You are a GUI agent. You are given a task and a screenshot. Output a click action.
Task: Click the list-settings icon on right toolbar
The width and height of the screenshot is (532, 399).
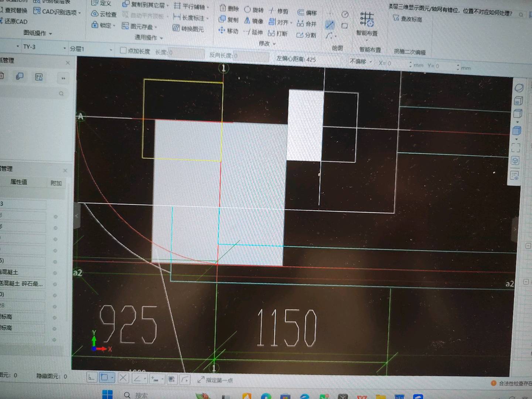pos(514,175)
